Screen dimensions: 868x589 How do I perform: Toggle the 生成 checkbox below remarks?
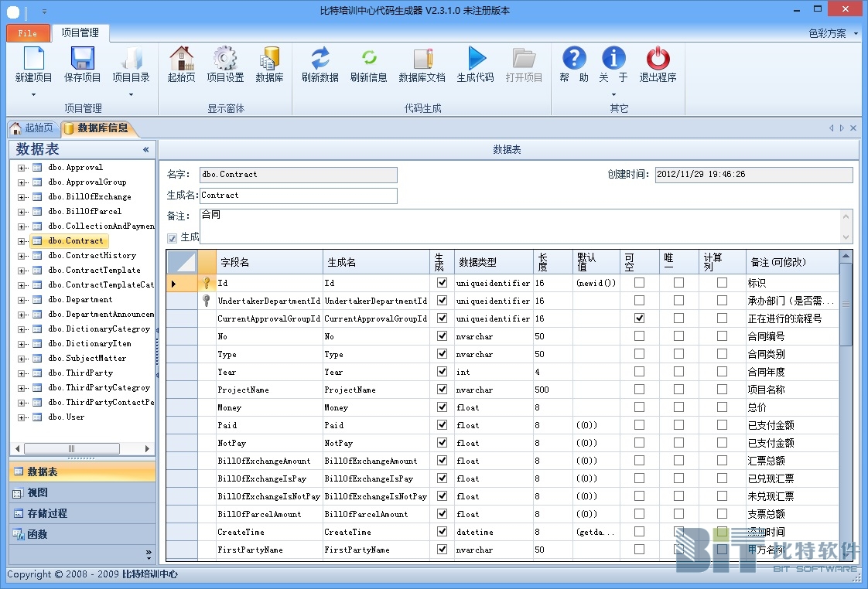[172, 238]
